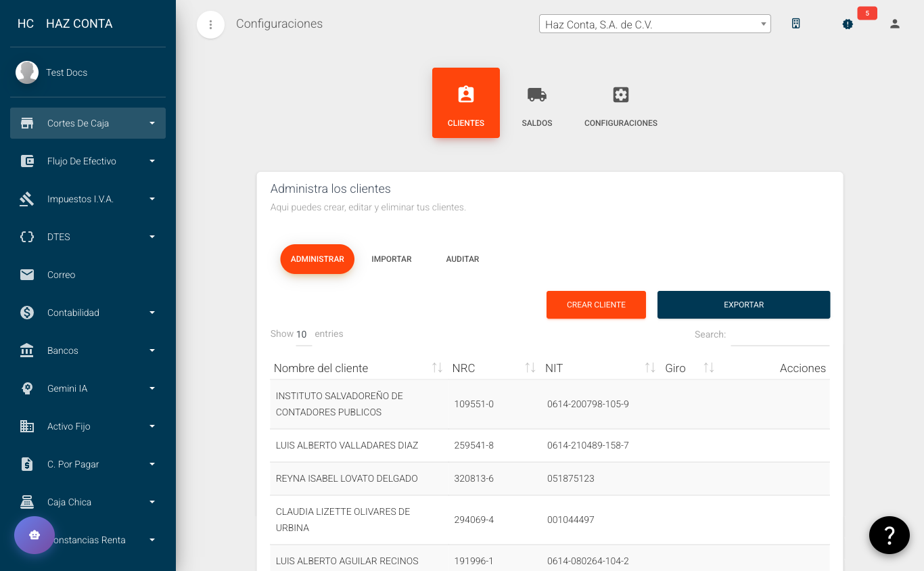
Task: Open the Haz Conta company dropdown
Action: click(x=654, y=24)
